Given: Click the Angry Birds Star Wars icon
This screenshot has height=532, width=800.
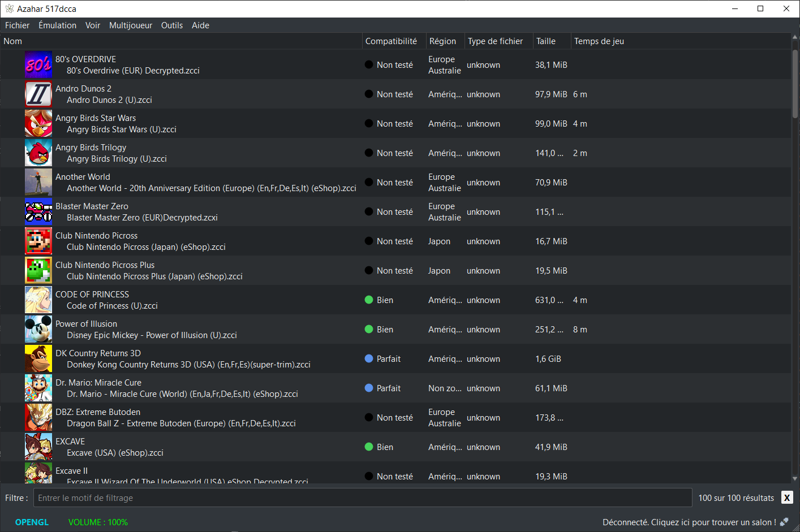Looking at the screenshot, I should click(38, 123).
